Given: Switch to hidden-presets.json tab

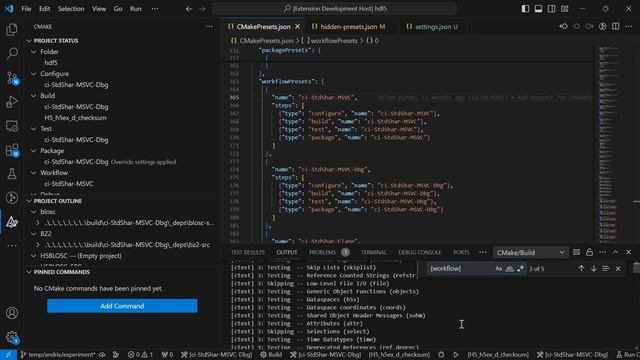Looking at the screenshot, I should [348, 27].
